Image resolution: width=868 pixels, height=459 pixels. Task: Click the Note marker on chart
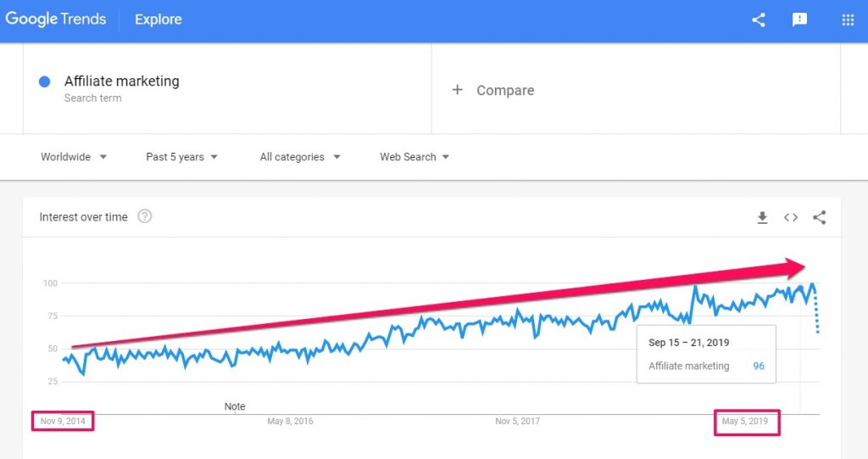point(235,406)
